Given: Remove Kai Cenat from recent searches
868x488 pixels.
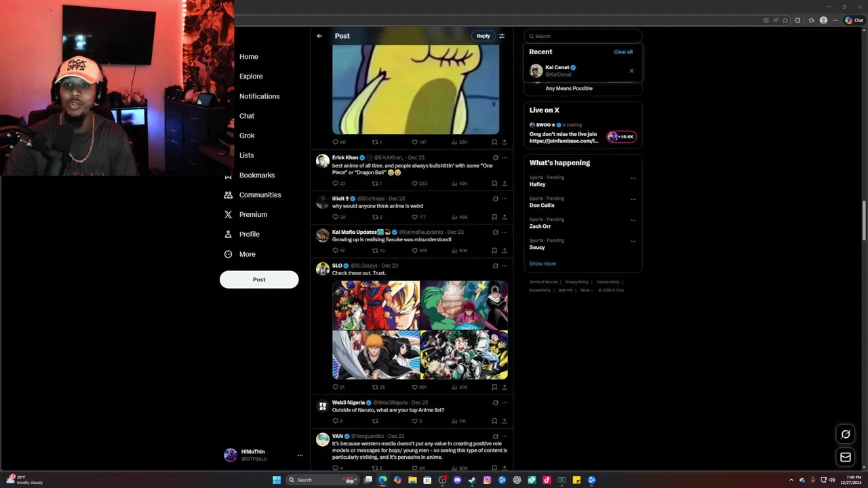Looking at the screenshot, I should coord(631,70).
